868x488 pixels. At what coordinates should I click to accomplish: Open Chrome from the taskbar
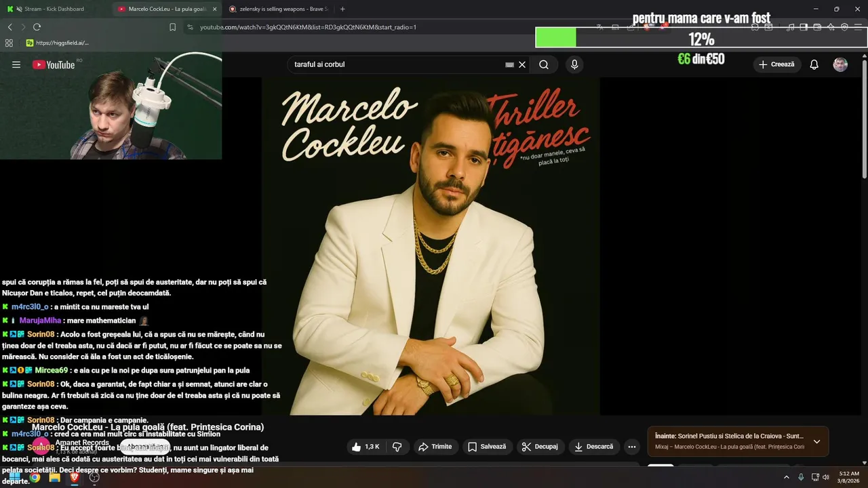(x=35, y=477)
